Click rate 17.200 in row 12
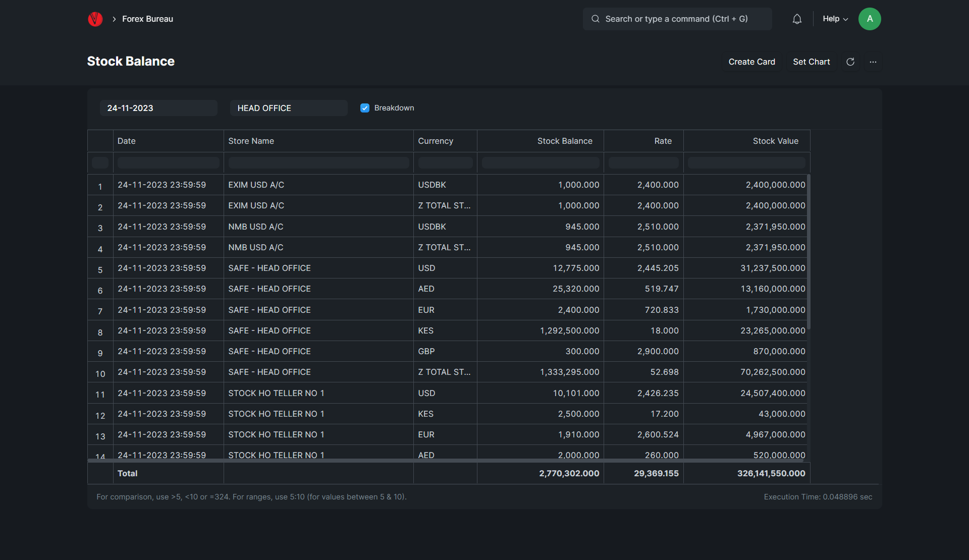The height and width of the screenshot is (560, 969). (643, 414)
